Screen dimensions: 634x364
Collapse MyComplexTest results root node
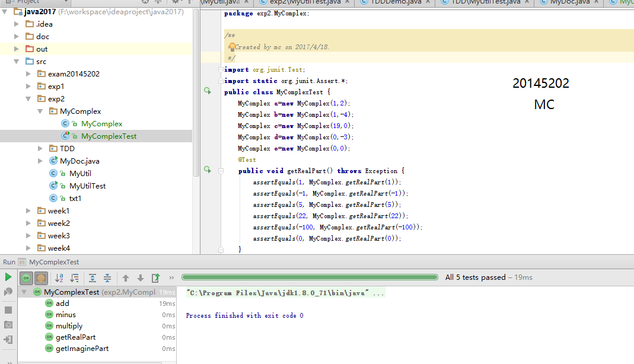coord(24,292)
